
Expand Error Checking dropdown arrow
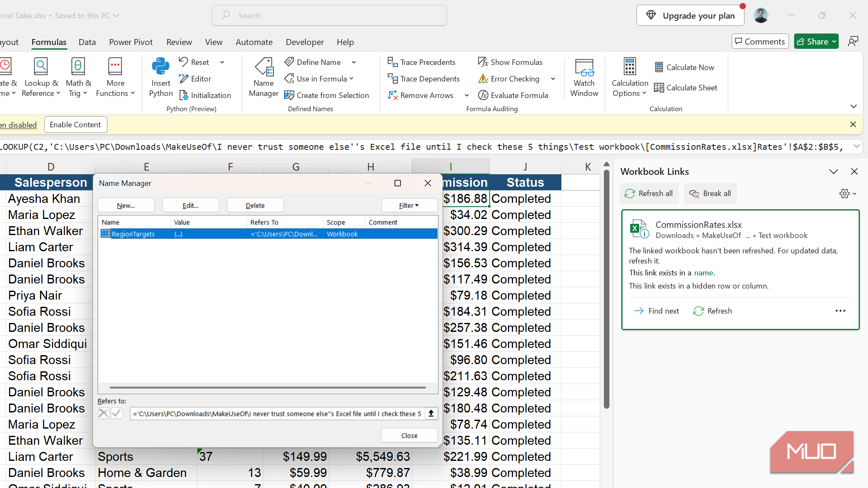pyautogui.click(x=553, y=79)
